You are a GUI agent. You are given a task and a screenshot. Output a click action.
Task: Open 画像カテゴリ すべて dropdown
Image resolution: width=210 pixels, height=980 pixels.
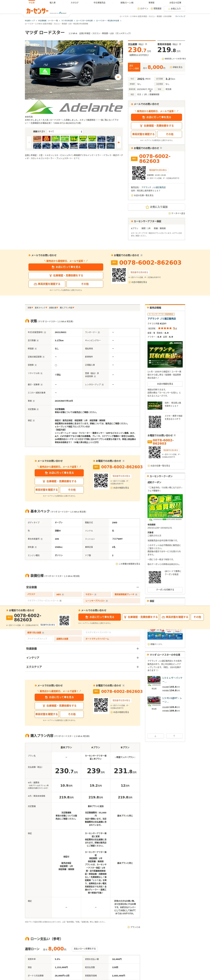point(65,132)
